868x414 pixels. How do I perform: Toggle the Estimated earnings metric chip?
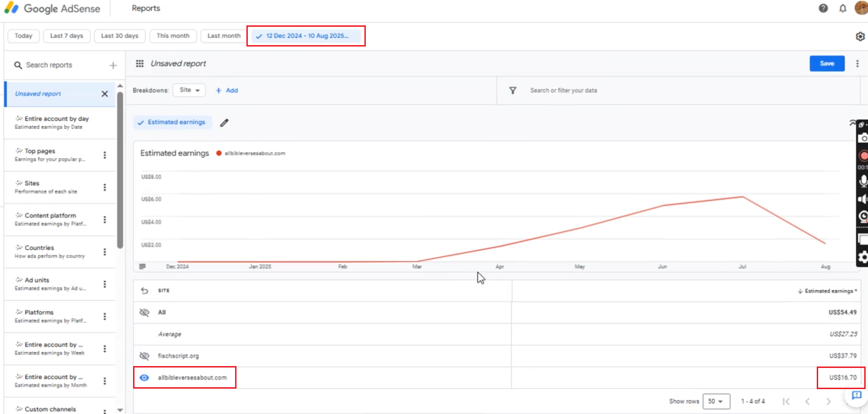point(172,122)
